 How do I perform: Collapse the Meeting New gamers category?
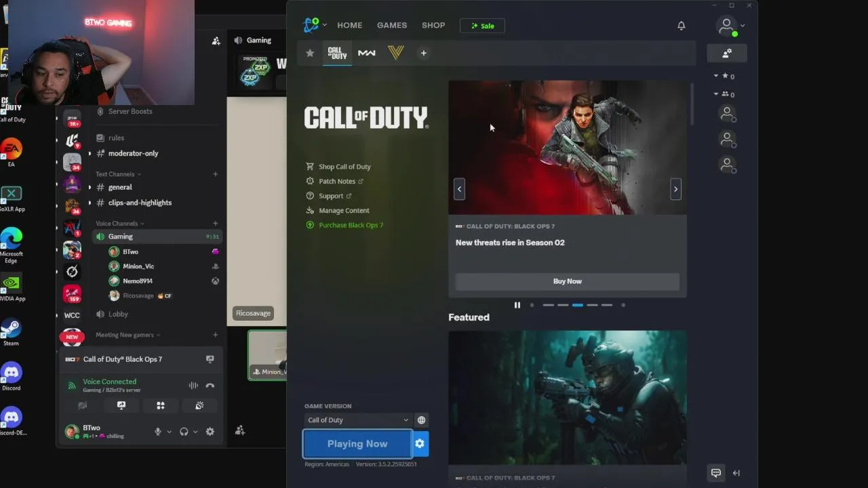click(x=127, y=335)
